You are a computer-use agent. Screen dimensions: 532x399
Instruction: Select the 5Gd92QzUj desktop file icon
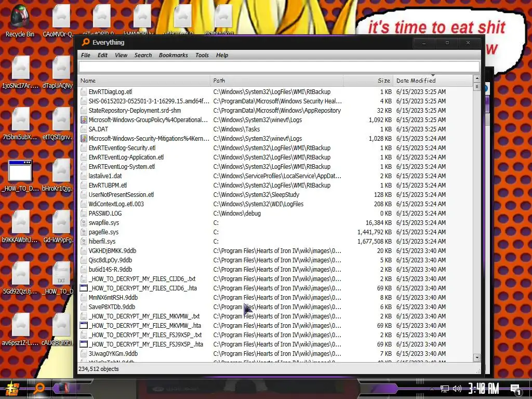[x=20, y=278]
